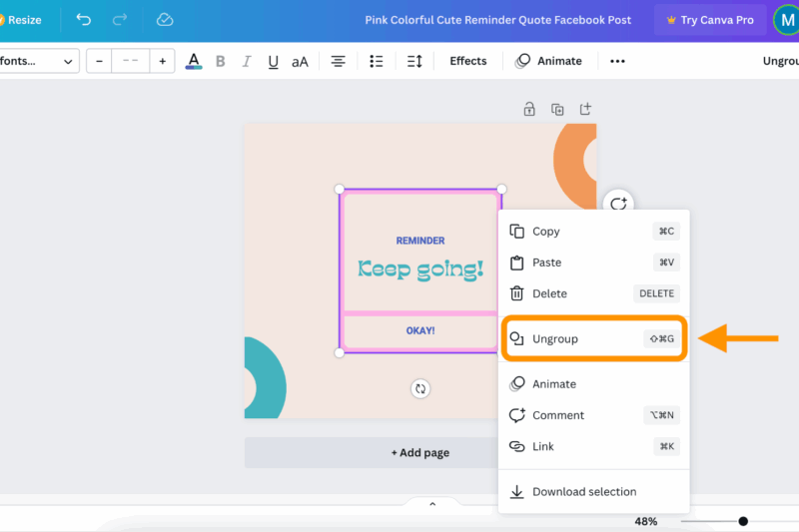This screenshot has height=532, width=799.
Task: Click the undo arrow icon
Action: pyautogui.click(x=84, y=20)
